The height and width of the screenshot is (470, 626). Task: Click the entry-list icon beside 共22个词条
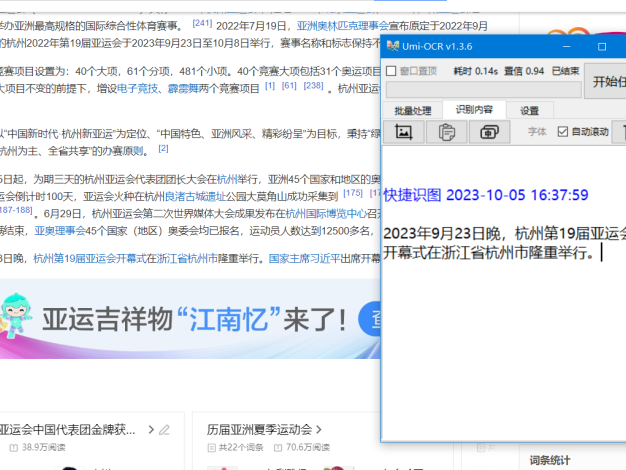(x=212, y=448)
